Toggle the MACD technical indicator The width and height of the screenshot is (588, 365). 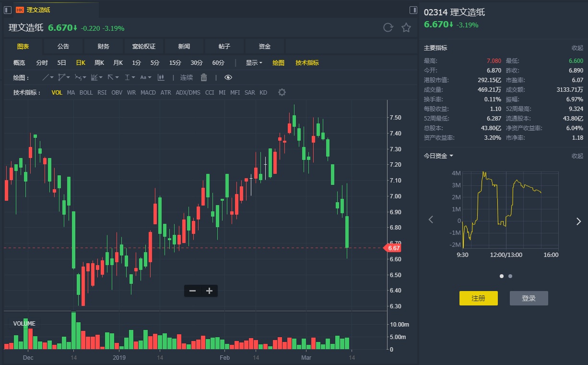148,92
